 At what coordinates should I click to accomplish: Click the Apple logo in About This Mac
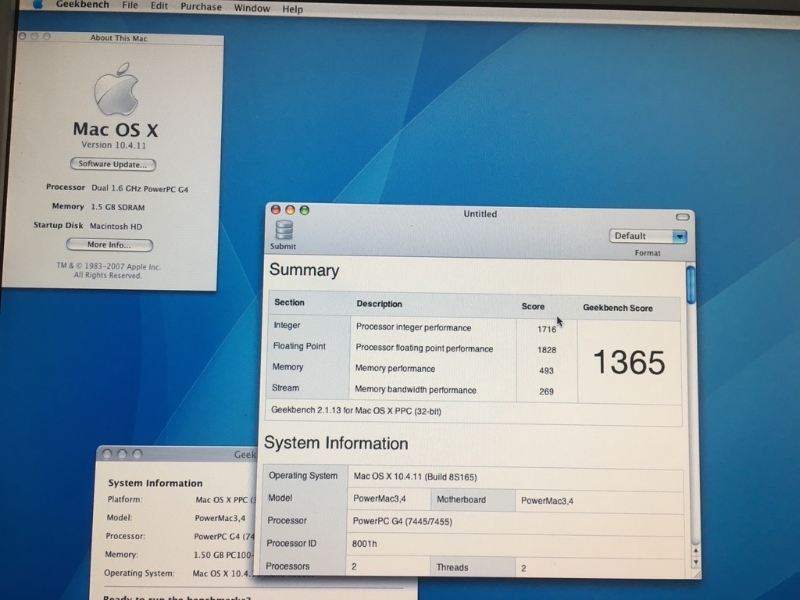[x=116, y=89]
